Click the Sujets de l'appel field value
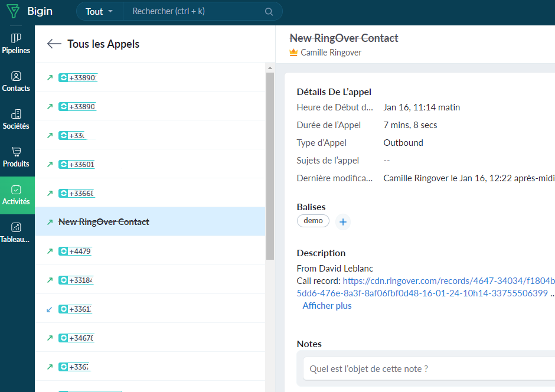 point(387,161)
